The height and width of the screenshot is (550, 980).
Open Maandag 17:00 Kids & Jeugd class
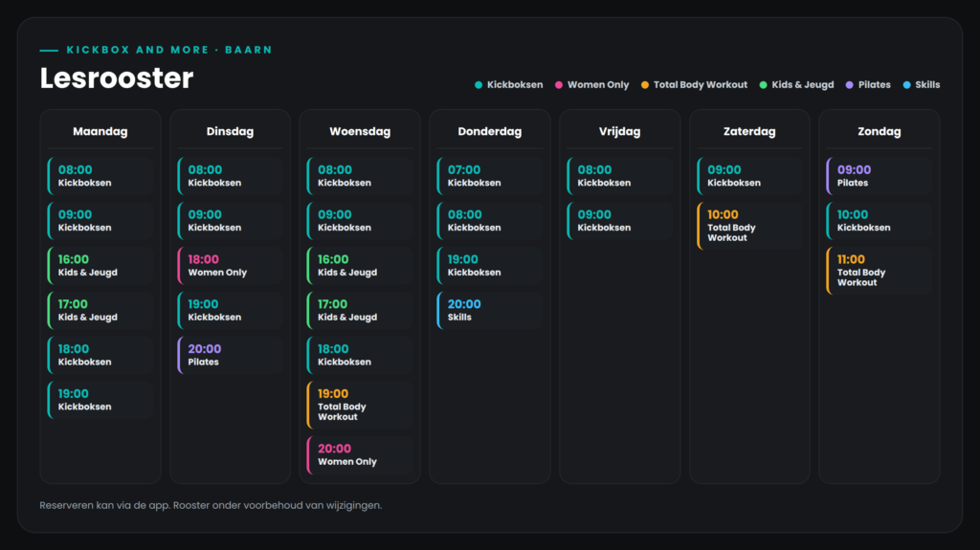coord(100,311)
